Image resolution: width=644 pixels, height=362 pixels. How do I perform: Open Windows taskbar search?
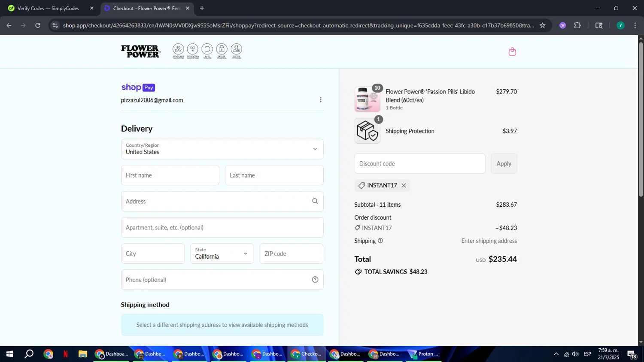29,354
